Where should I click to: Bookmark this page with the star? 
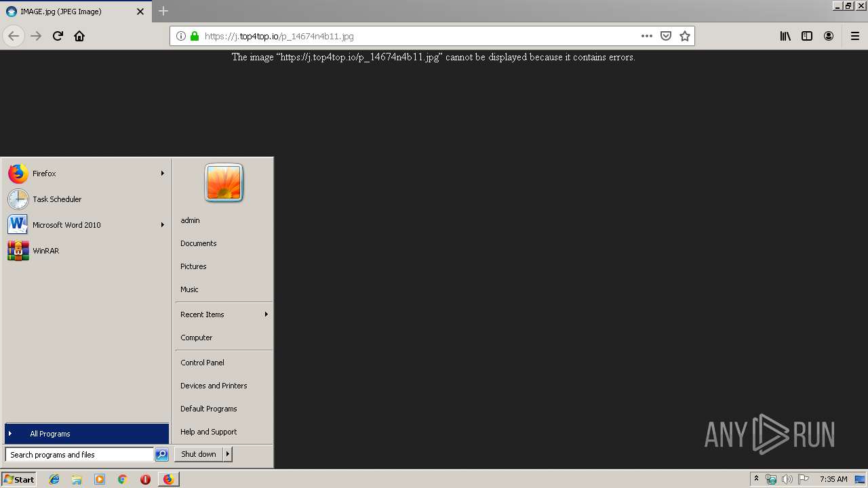685,36
